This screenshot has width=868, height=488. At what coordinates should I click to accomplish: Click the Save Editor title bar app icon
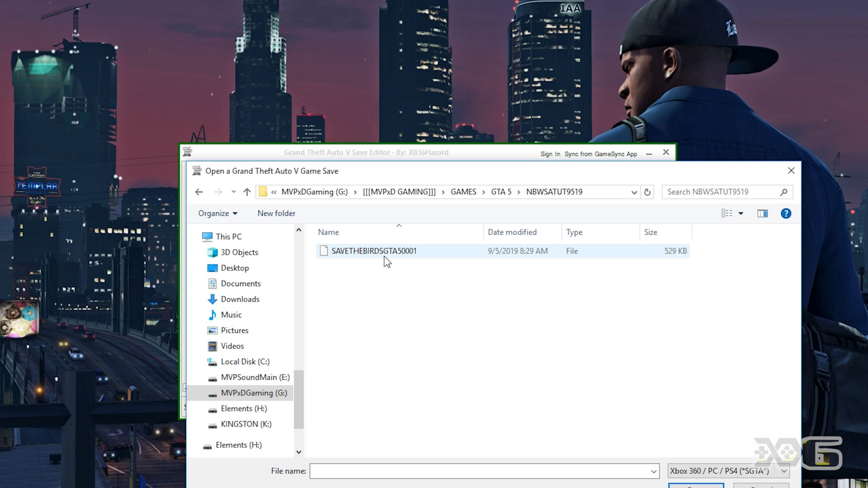pyautogui.click(x=187, y=152)
